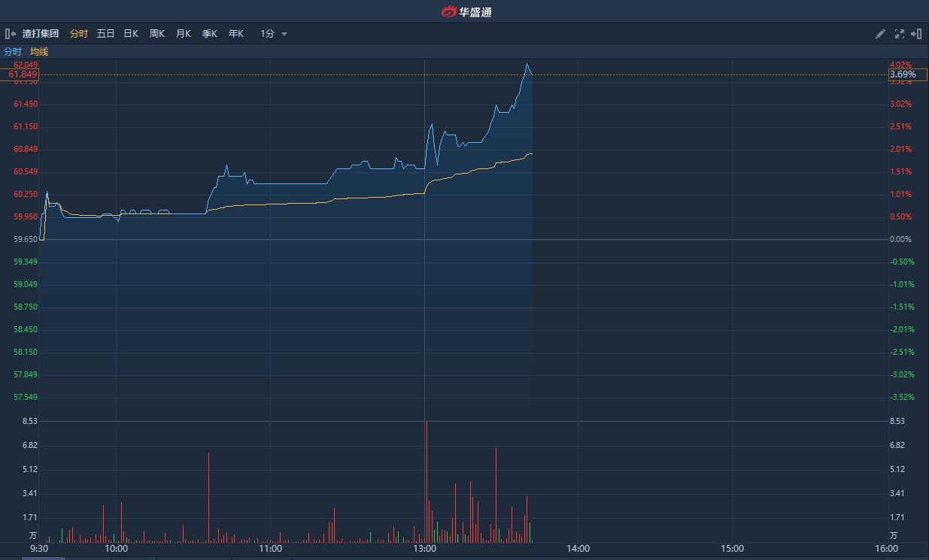Expand the 1分 interval dropdown arrow
The height and width of the screenshot is (560, 929).
coord(284,34)
